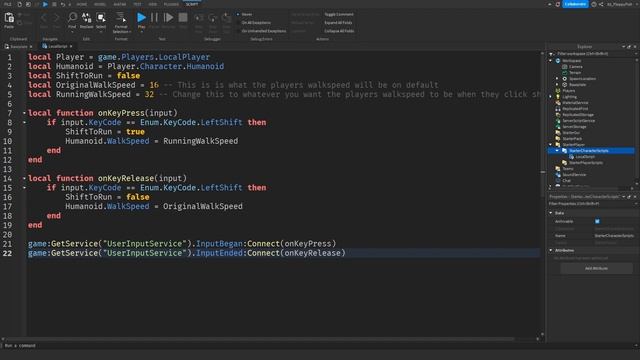This screenshot has width=640, height=360.
Task: Click the Step Out debugger icon
Action: 227,18
